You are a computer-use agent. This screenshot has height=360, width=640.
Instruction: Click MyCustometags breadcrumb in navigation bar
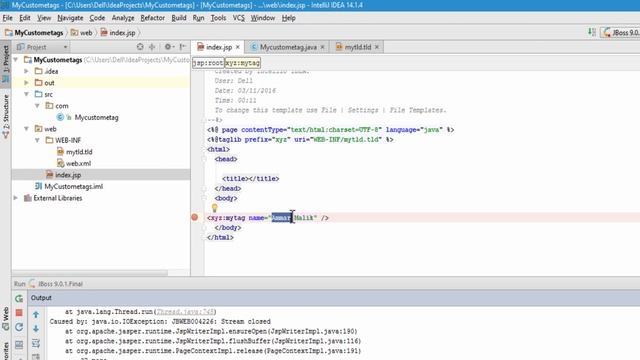(x=34, y=33)
